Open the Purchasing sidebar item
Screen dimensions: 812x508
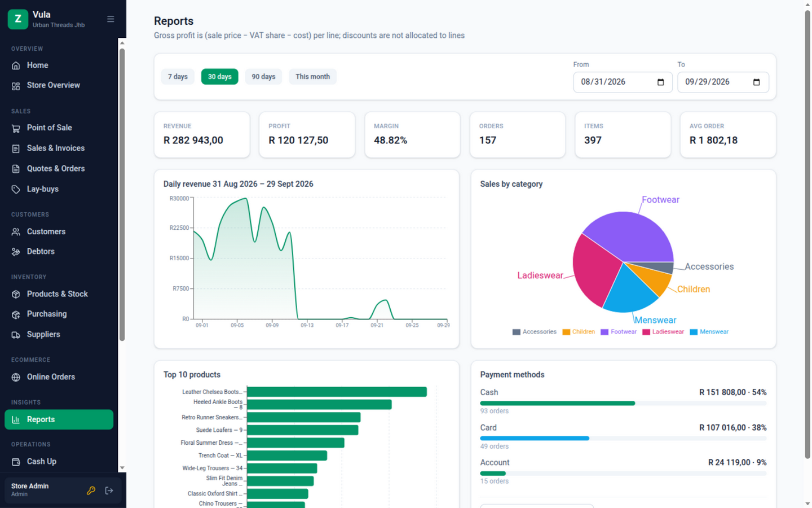tap(59, 314)
